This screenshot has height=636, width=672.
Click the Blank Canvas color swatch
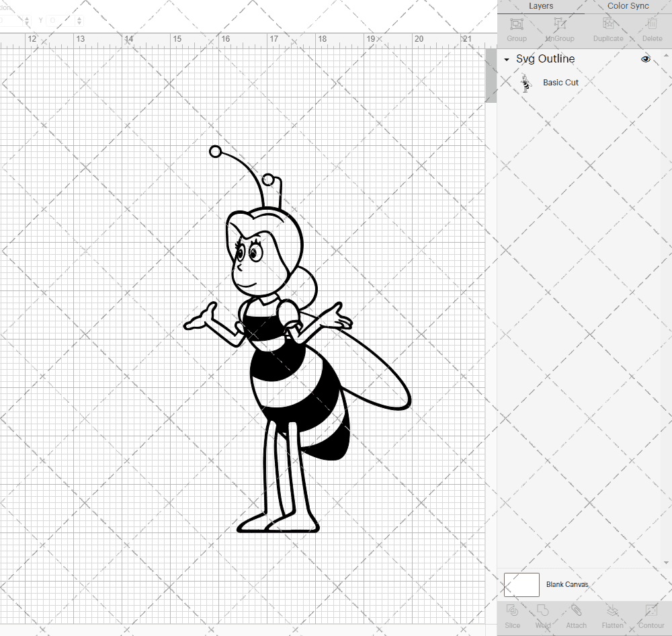[x=521, y=584]
